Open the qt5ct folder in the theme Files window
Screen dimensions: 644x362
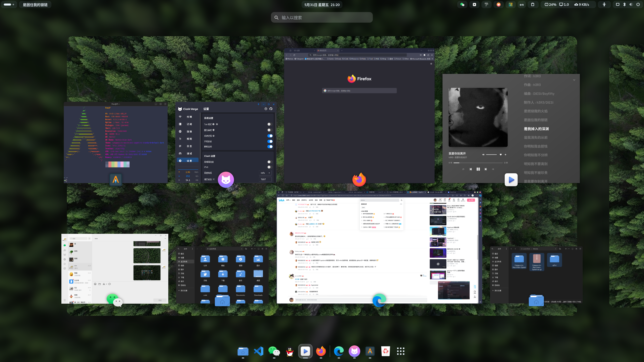pyautogui.click(x=554, y=260)
